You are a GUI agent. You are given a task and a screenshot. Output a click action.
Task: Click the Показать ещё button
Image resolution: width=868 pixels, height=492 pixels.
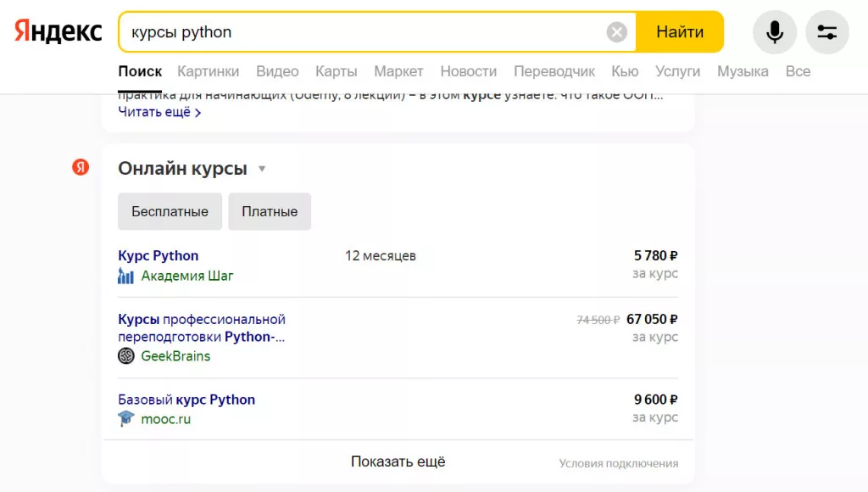click(398, 461)
